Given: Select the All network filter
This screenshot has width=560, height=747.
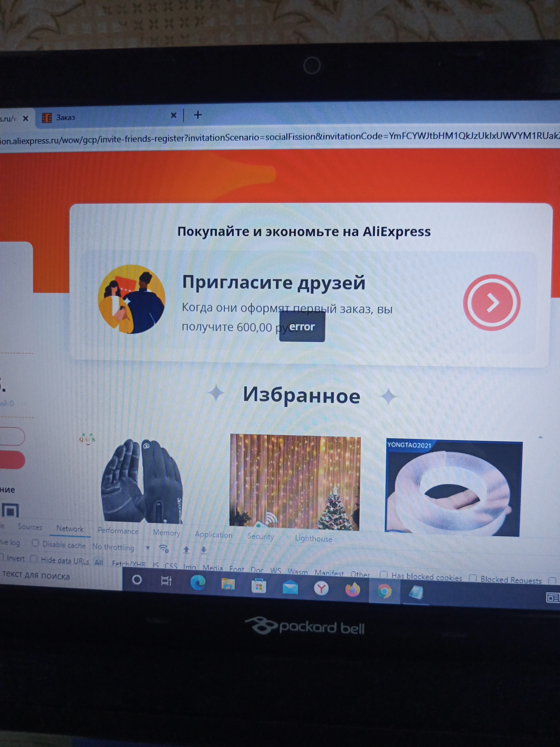Looking at the screenshot, I should (x=99, y=562).
